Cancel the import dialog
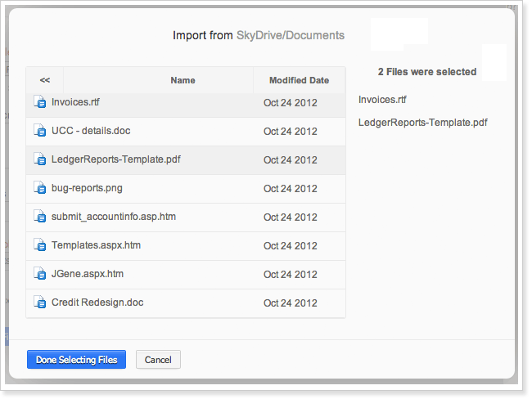Image resolution: width=532 pixels, height=399 pixels. pyautogui.click(x=158, y=359)
